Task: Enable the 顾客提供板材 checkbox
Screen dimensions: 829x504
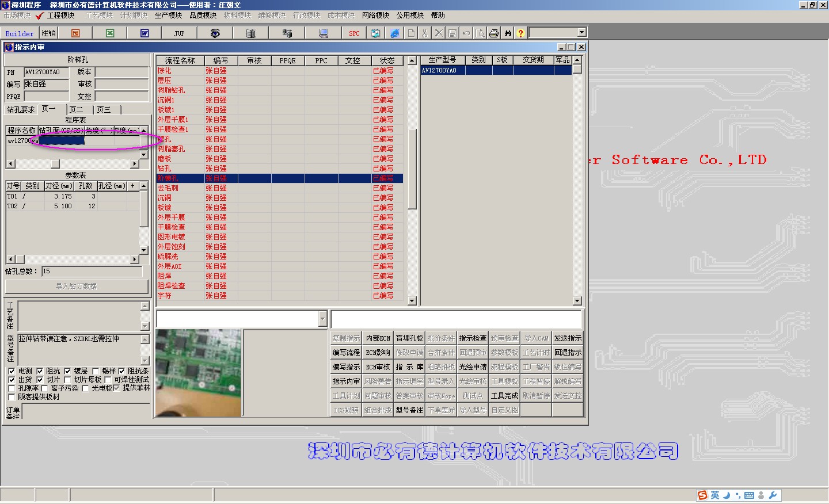Action: [x=12, y=397]
